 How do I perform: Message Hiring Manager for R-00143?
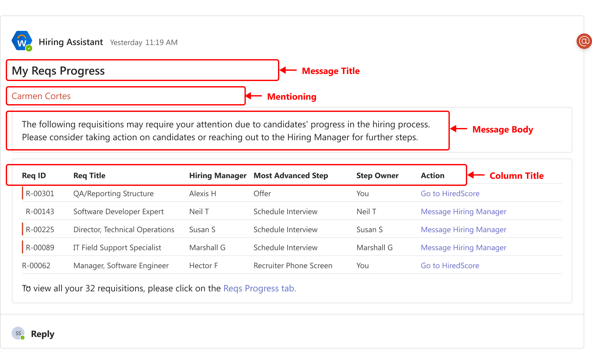464,212
